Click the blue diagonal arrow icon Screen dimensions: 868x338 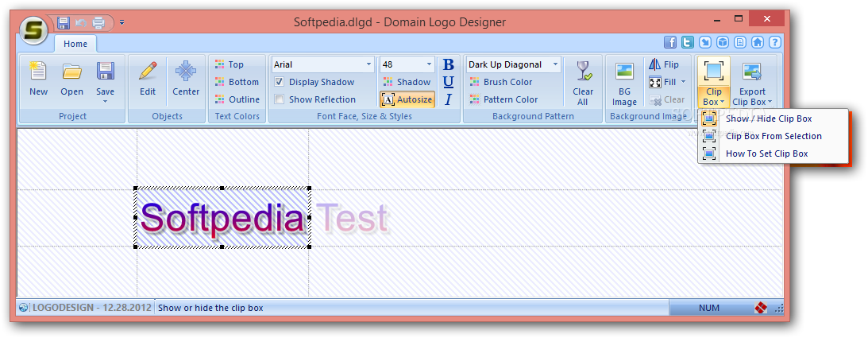click(705, 42)
